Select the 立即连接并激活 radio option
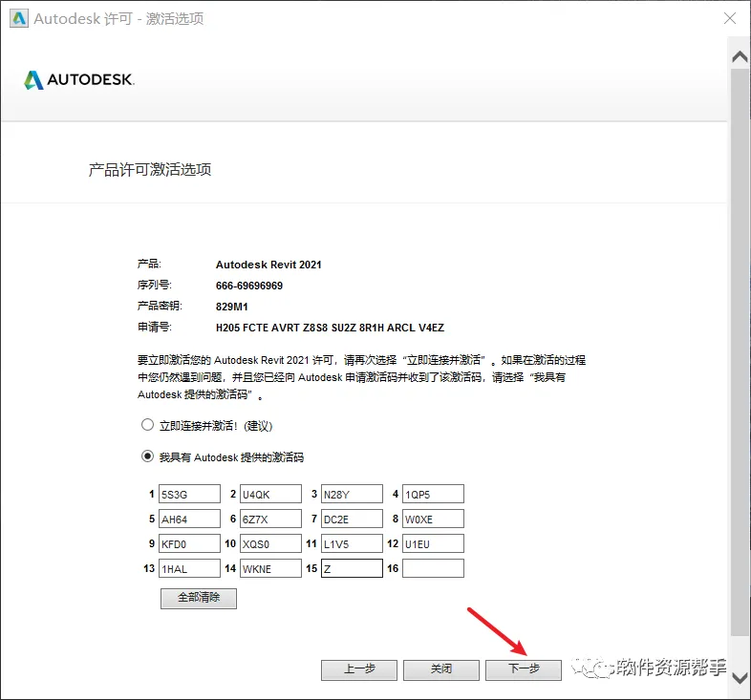751x700 pixels. point(147,425)
